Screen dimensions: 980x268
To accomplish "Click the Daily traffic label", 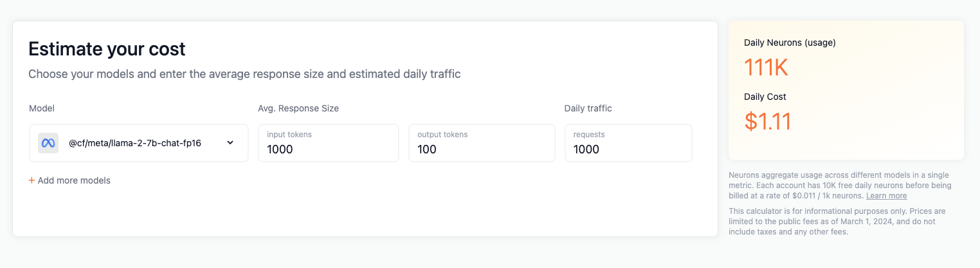I will (588, 108).
